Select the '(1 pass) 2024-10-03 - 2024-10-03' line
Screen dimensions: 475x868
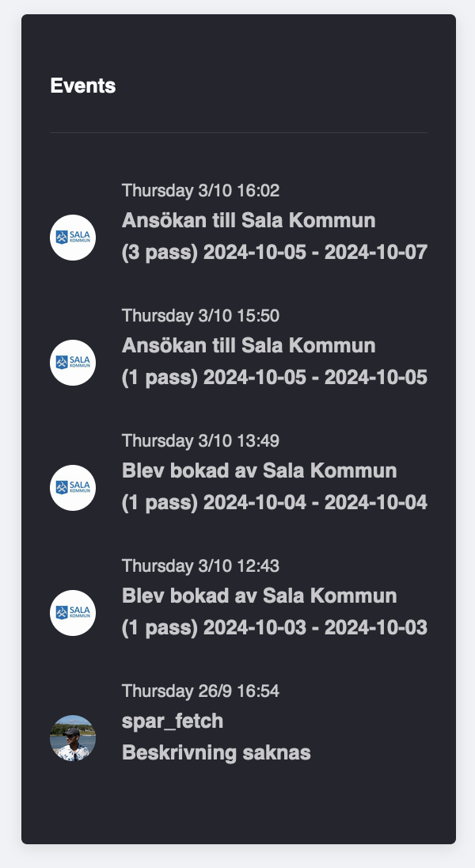click(275, 628)
